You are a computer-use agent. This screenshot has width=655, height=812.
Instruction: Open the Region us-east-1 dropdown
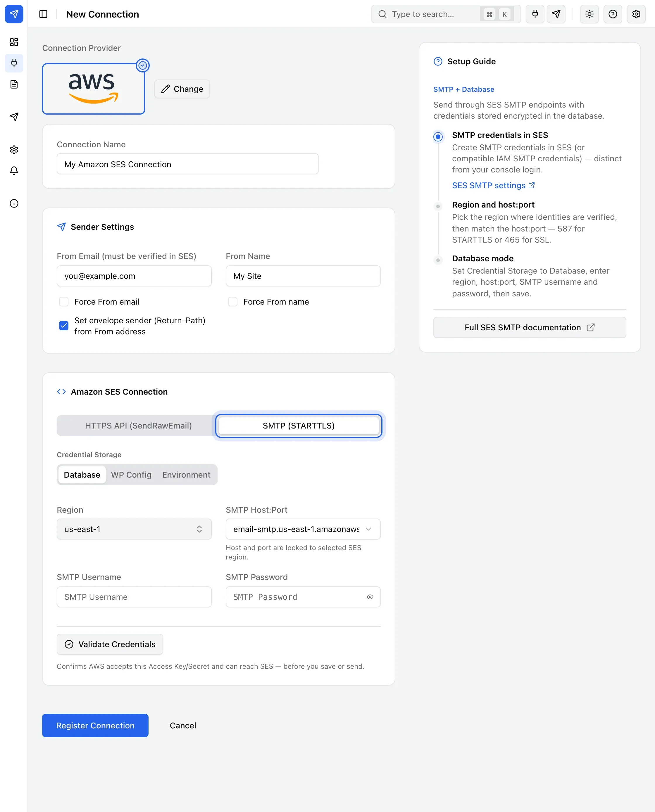pos(134,529)
